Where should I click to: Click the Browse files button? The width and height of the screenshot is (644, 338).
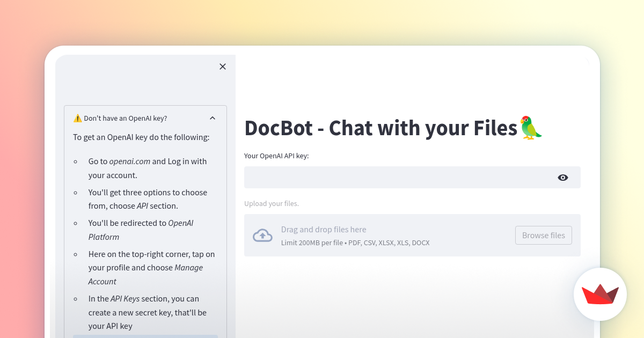click(543, 235)
